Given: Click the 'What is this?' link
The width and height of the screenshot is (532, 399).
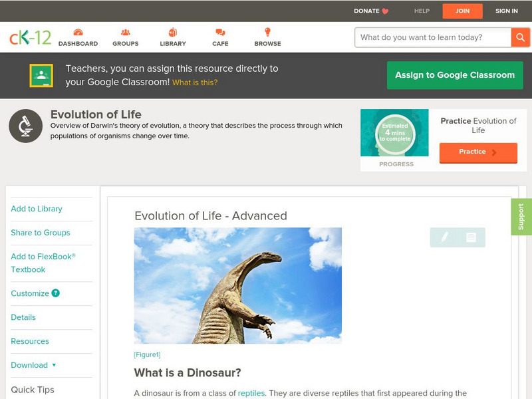Looking at the screenshot, I should (x=195, y=82).
